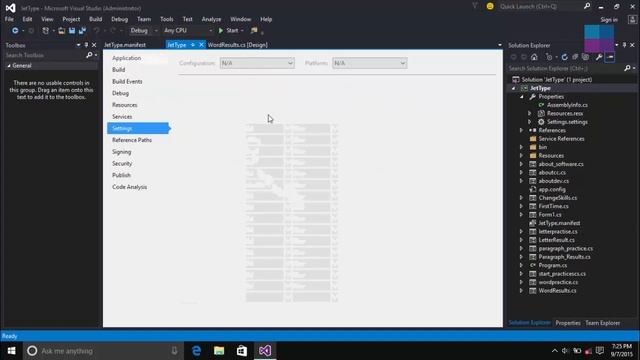640x360 pixels.
Task: Open Microsoft Edge from taskbar
Action: pyautogui.click(x=196, y=351)
